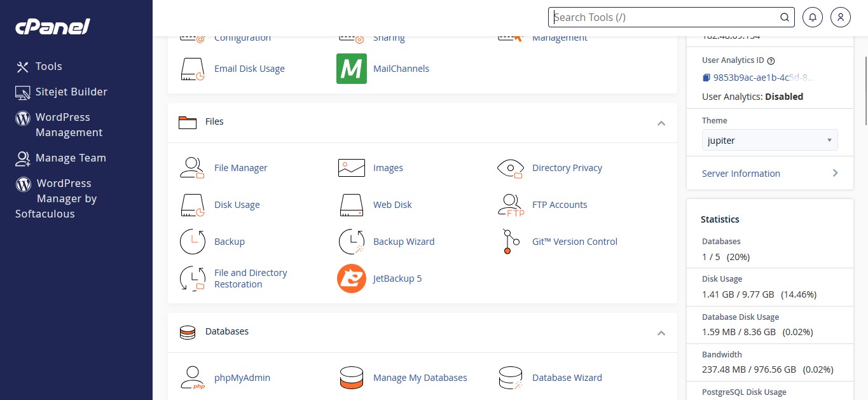
Task: Click the FTP Accounts icon
Action: 510,205
